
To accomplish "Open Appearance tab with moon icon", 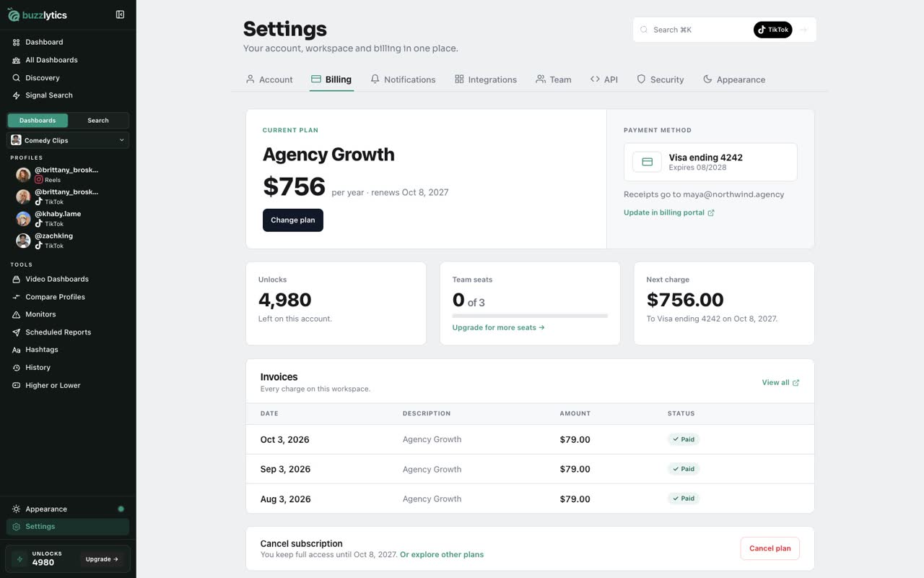I will click(x=734, y=79).
